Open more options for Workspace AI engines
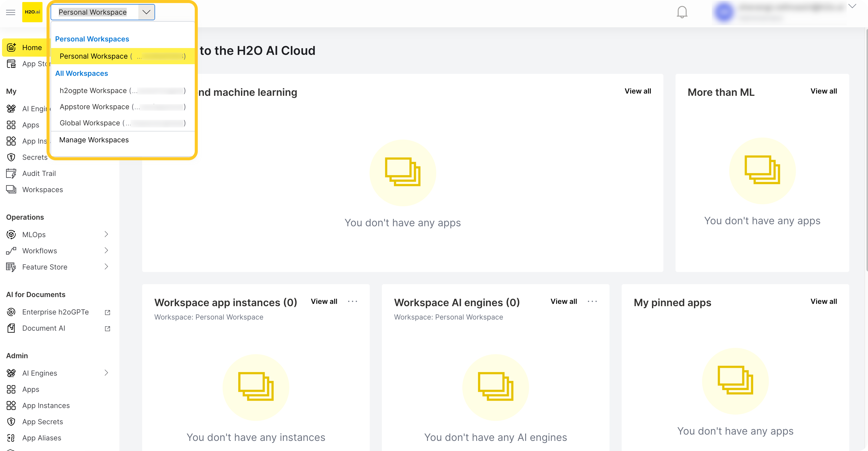This screenshot has width=868, height=451. coord(592,301)
